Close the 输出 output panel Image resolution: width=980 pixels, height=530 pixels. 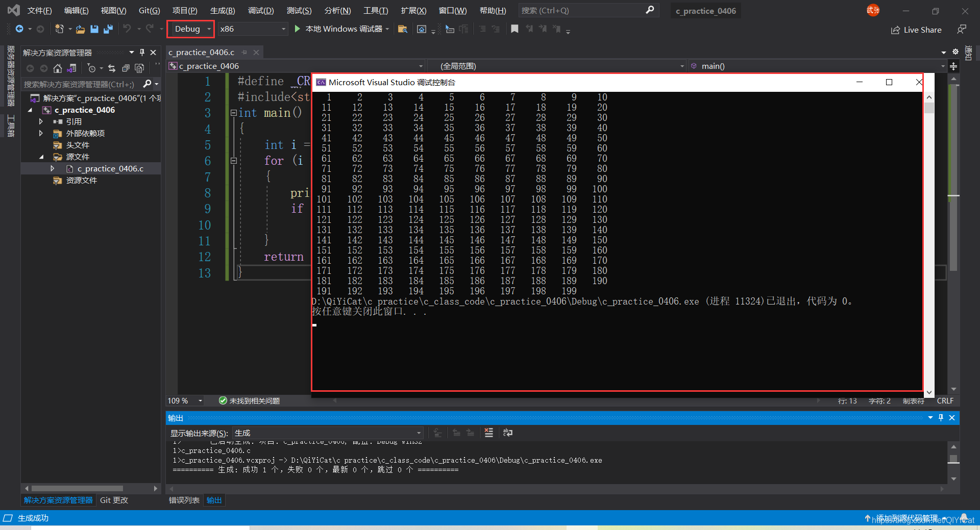[x=952, y=418]
